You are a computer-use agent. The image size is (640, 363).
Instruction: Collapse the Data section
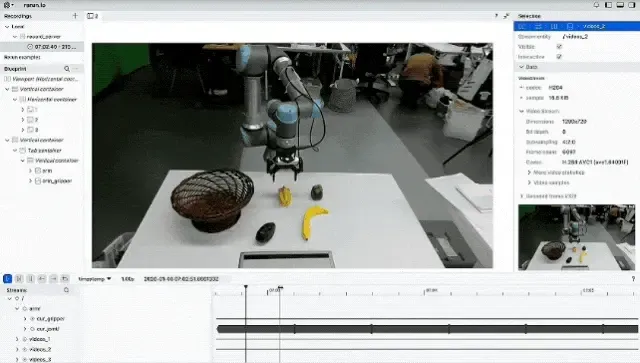pos(521,67)
